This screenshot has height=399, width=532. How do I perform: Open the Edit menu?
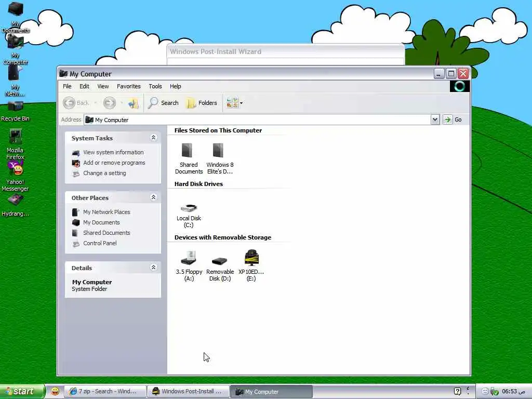click(84, 86)
